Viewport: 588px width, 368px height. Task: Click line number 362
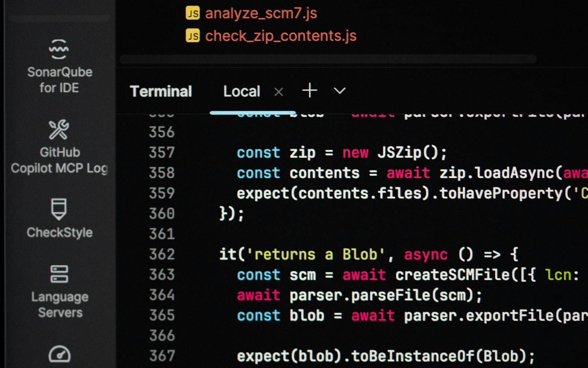tap(162, 254)
